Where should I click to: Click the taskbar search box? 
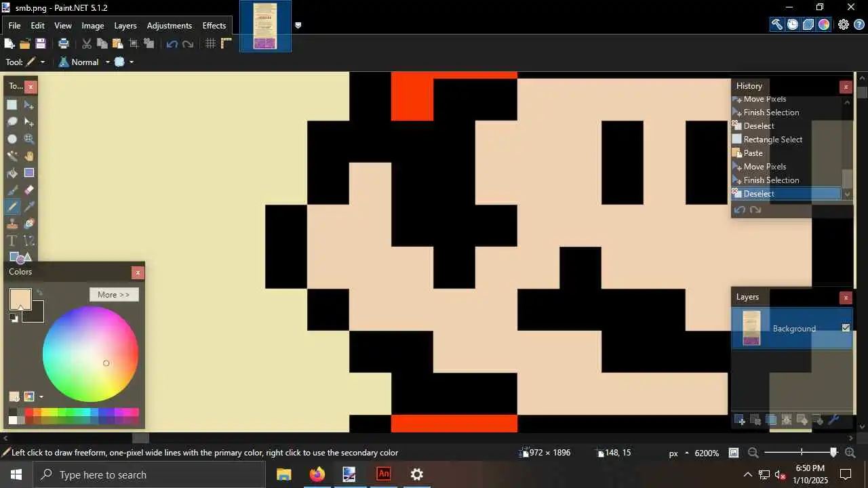(x=149, y=474)
